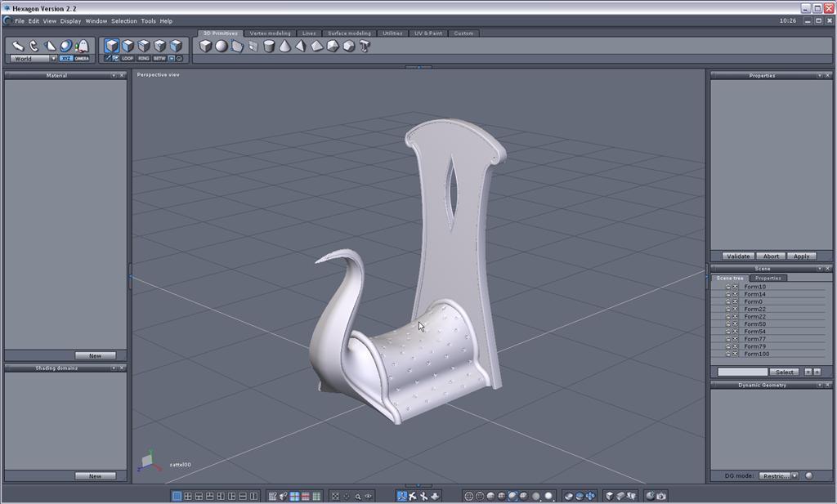Collapse the Material panel arrow
Screen dimensions: 837x504
[x=114, y=76]
